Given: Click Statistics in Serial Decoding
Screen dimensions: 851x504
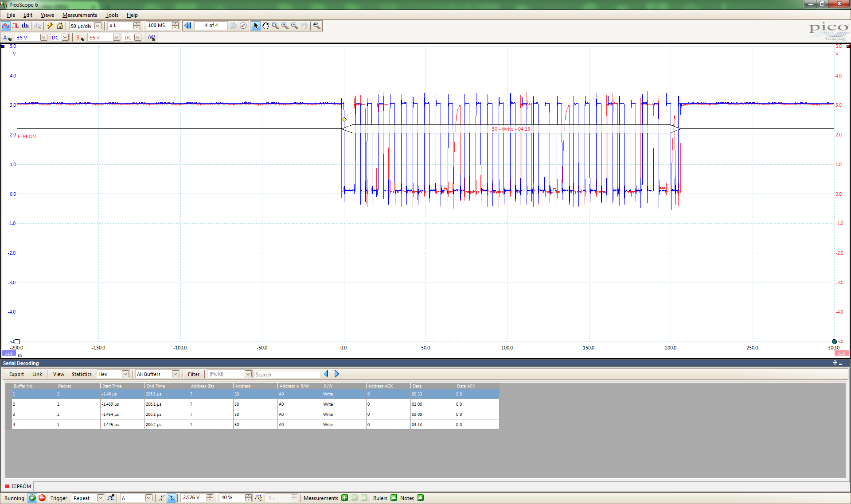Looking at the screenshot, I should (x=82, y=374).
